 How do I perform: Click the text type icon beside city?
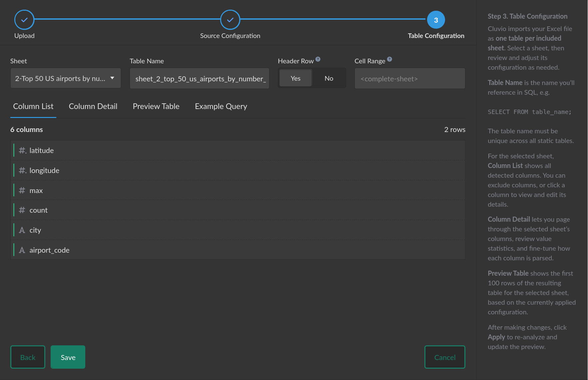click(22, 230)
